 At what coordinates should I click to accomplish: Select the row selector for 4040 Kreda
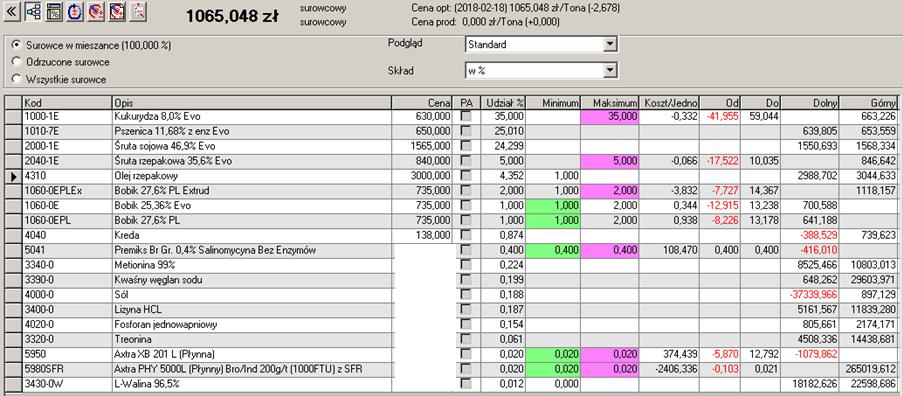[x=13, y=236]
